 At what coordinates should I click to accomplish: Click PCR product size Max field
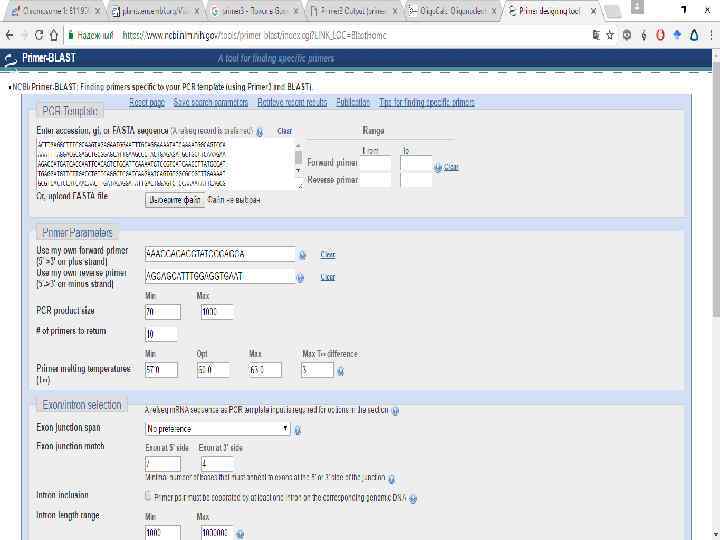(218, 312)
